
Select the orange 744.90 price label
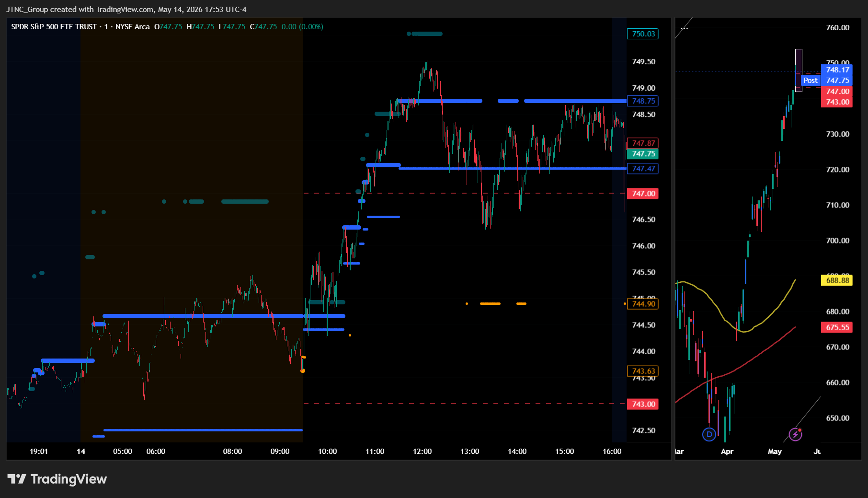point(643,304)
